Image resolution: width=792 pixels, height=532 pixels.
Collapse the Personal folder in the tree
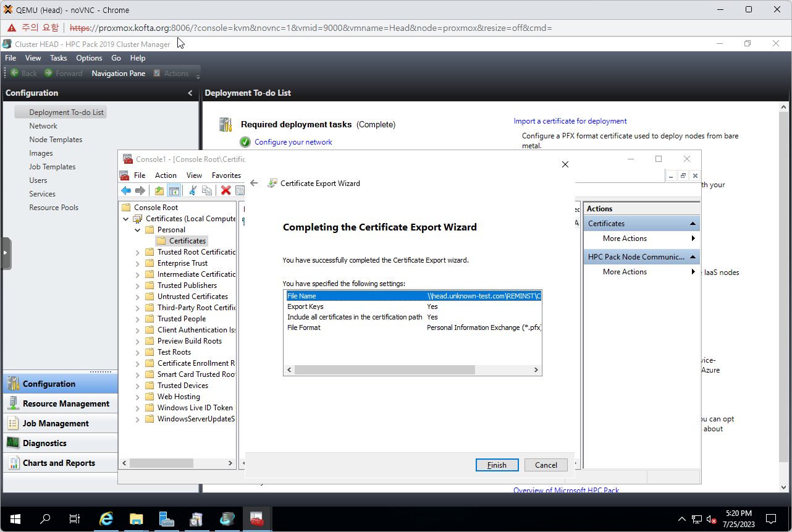pos(138,230)
